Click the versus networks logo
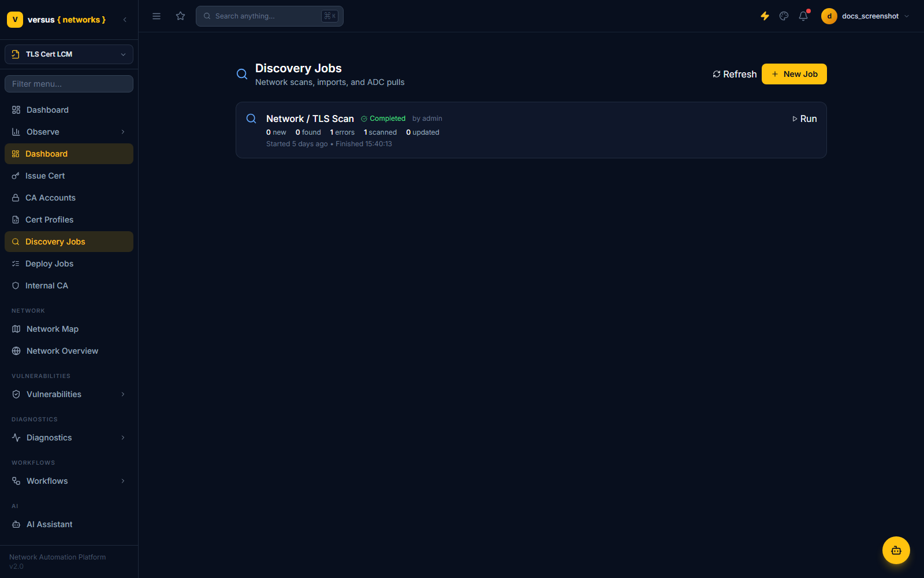 (57, 20)
